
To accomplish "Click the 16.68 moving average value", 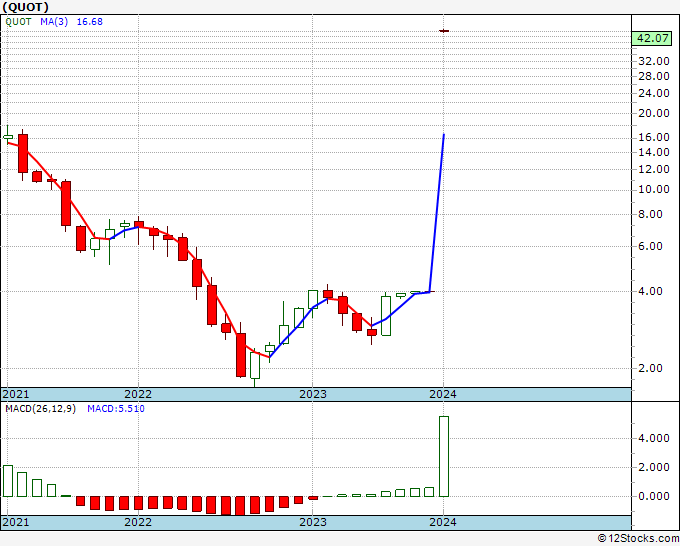I will 90,21.
